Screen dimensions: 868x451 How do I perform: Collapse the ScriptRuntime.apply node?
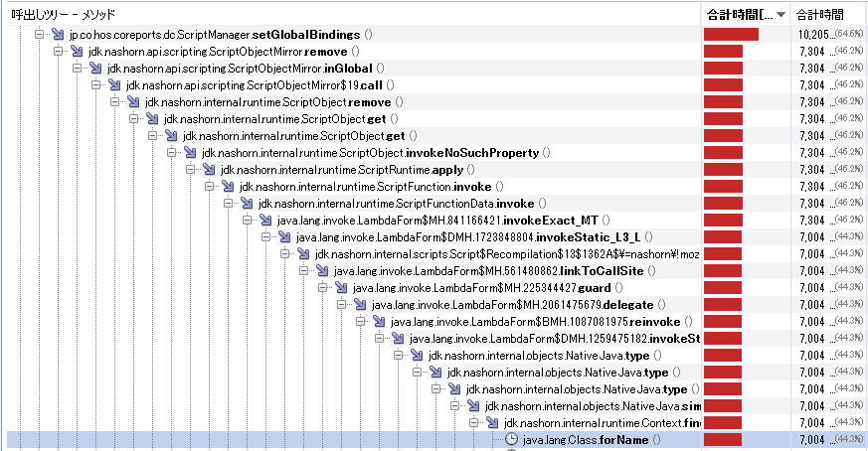[191, 169]
